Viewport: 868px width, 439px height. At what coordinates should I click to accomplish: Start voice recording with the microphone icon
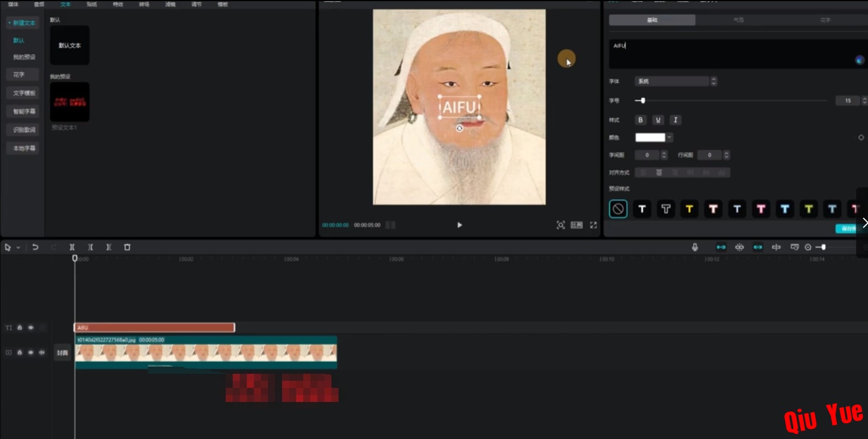coord(695,247)
